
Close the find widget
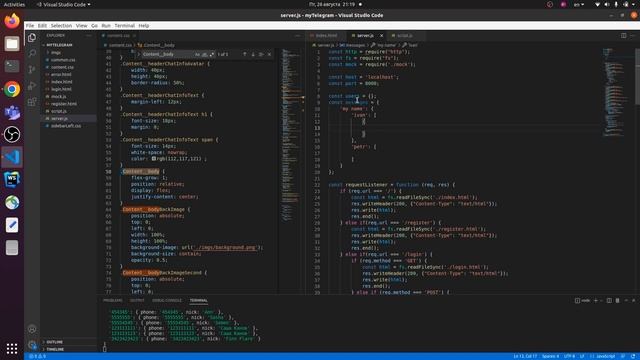click(269, 54)
